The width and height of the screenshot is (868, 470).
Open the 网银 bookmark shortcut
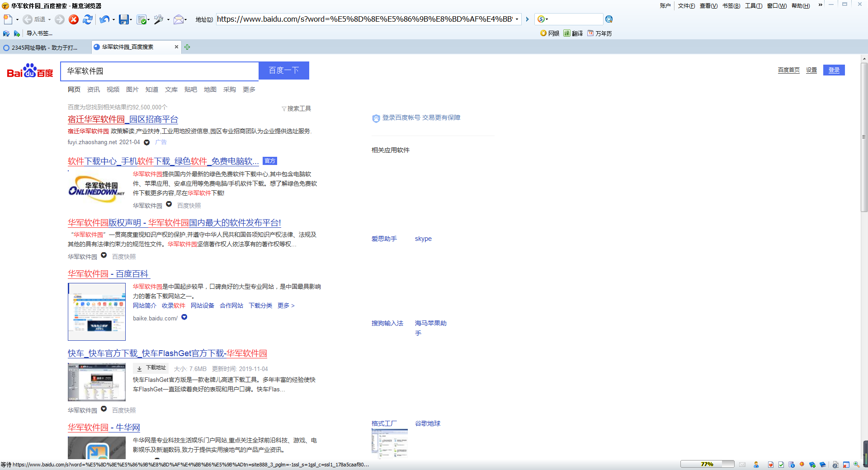(550, 33)
